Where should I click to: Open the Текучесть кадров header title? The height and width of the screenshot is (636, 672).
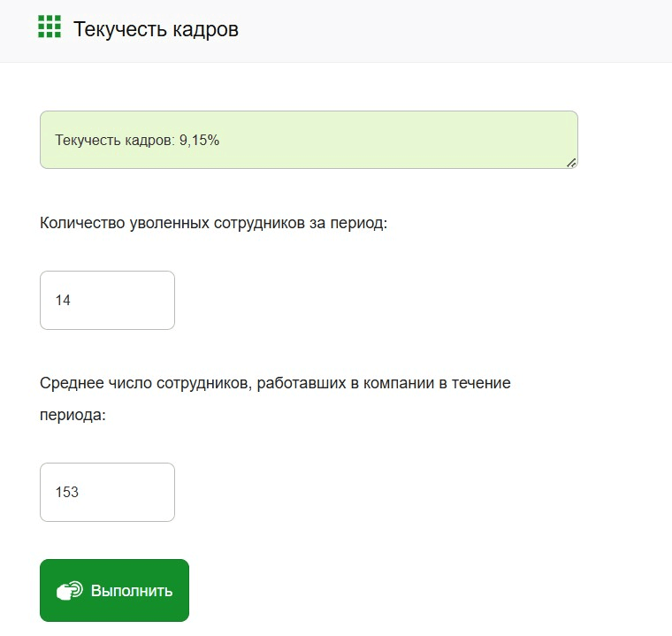point(156,29)
